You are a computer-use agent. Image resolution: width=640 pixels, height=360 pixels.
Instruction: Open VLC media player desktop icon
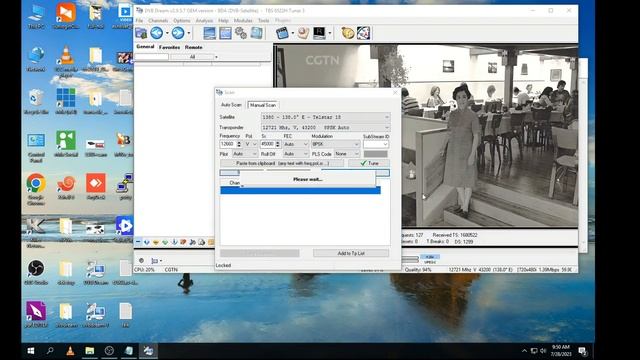click(65, 62)
